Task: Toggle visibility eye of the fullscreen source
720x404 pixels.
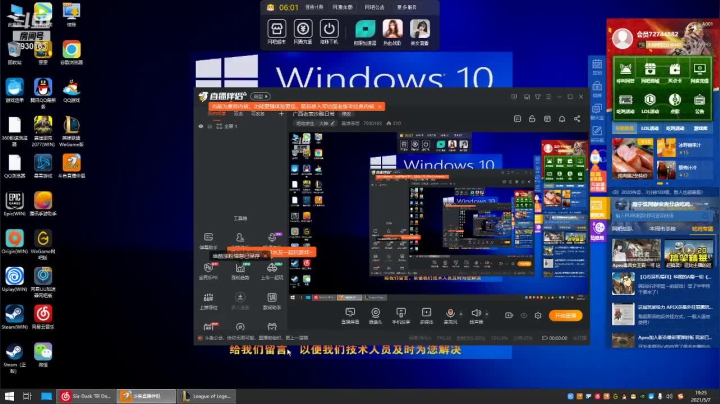Action: click(201, 126)
